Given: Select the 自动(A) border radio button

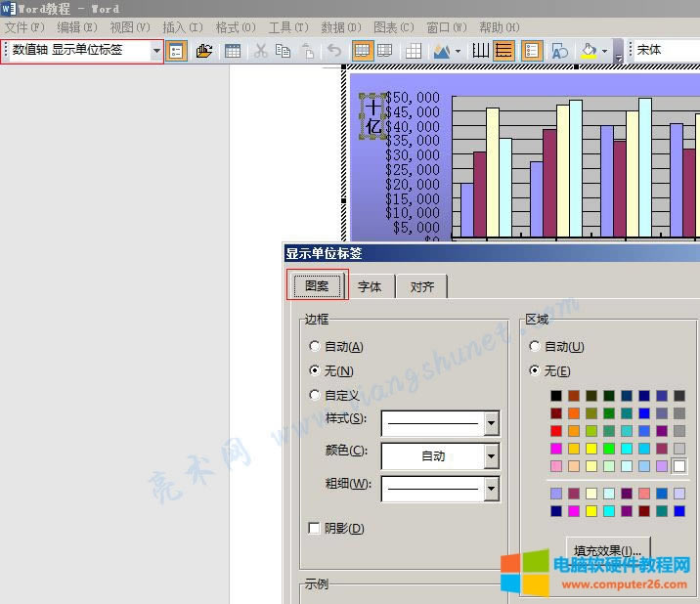Looking at the screenshot, I should [x=314, y=346].
